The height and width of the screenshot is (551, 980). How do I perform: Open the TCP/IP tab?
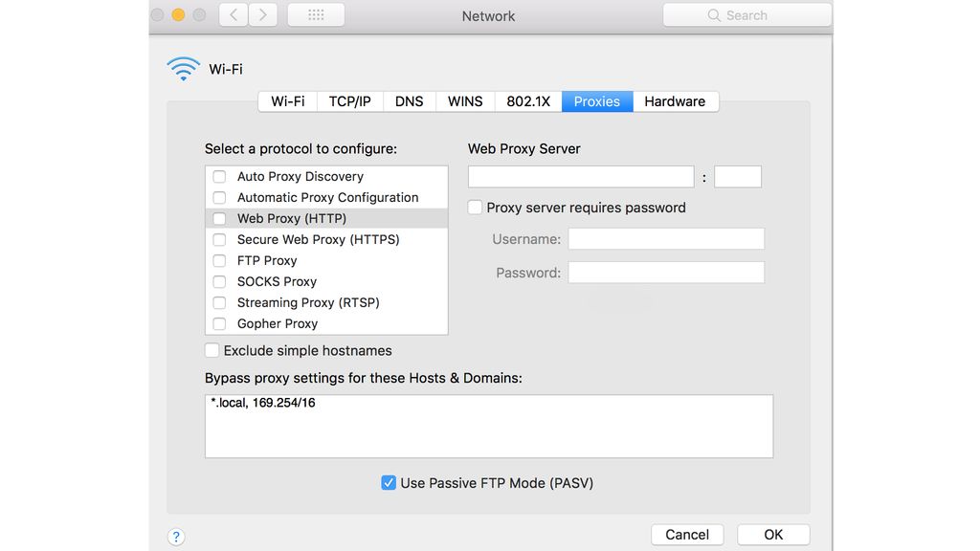(x=350, y=101)
